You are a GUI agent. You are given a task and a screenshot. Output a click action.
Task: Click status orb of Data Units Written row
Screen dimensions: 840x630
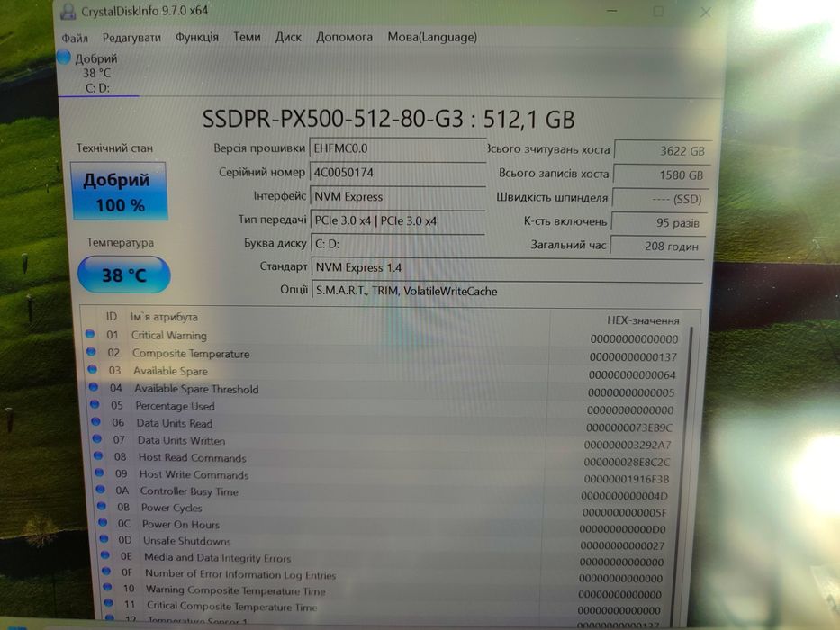[x=97, y=439]
